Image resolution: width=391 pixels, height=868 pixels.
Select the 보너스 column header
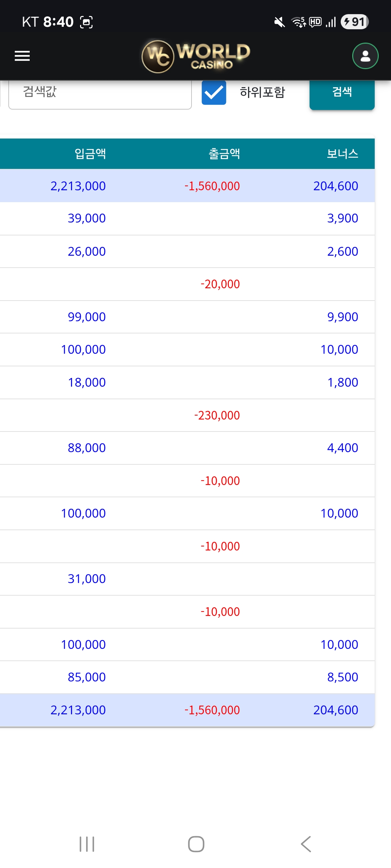pos(342,154)
